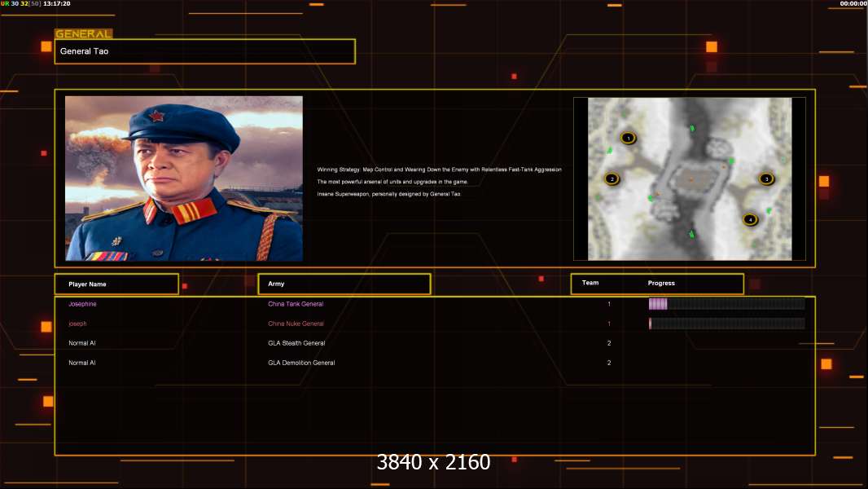The height and width of the screenshot is (489, 868).
Task: Click the General Tao portrait image
Action: tap(184, 178)
